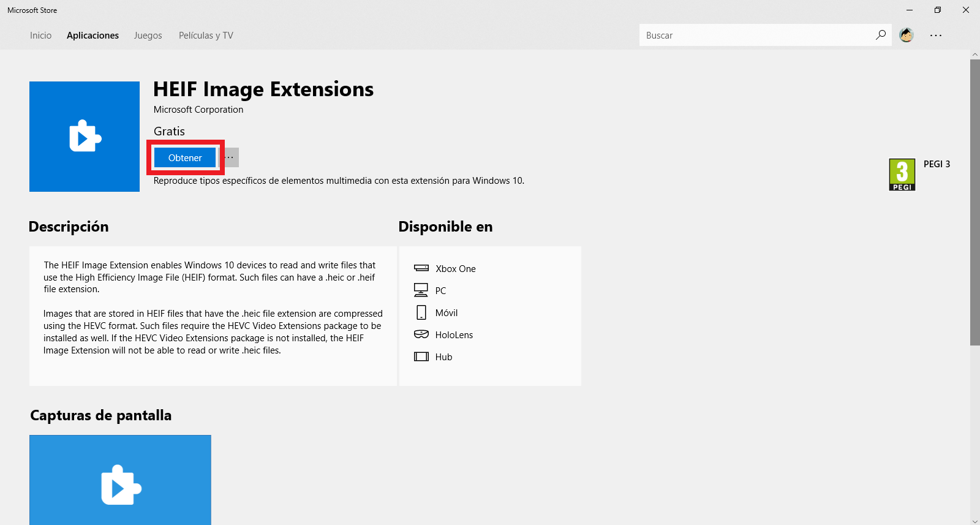Image resolution: width=980 pixels, height=525 pixels.
Task: Click the HoloLens headset icon
Action: tap(421, 334)
